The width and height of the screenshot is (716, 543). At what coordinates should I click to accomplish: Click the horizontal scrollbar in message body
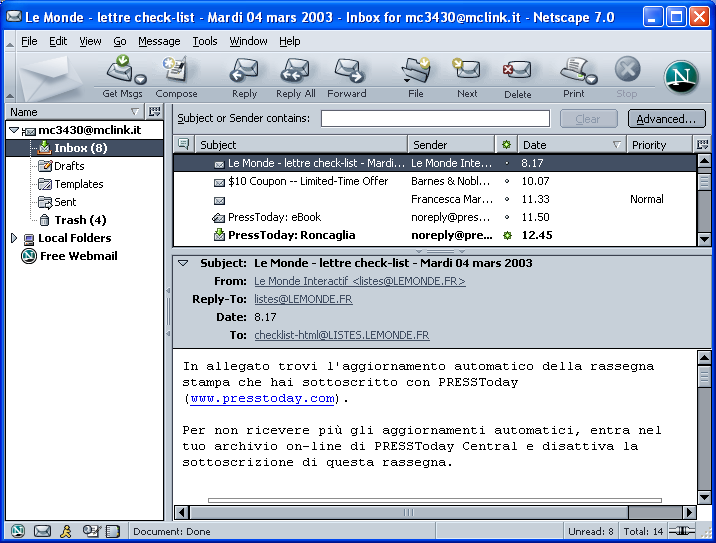pyautogui.click(x=434, y=513)
